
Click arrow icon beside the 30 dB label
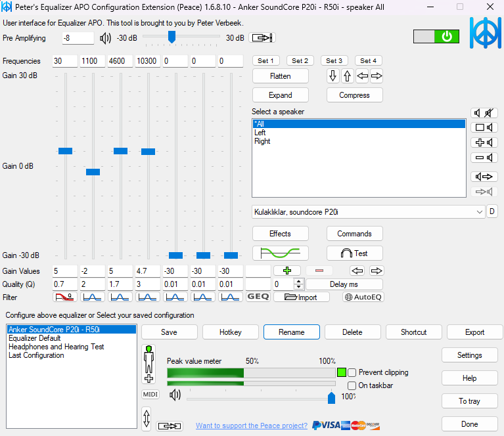(262, 38)
